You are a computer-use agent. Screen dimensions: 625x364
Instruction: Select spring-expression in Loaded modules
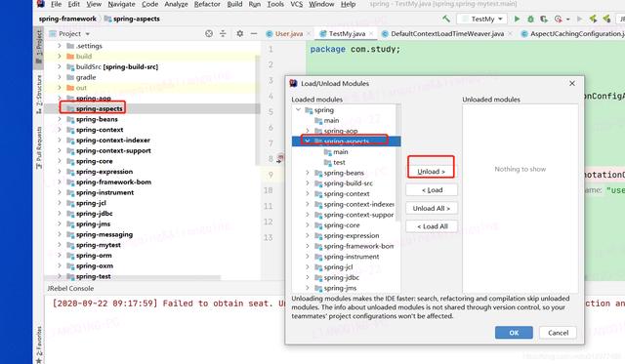352,235
